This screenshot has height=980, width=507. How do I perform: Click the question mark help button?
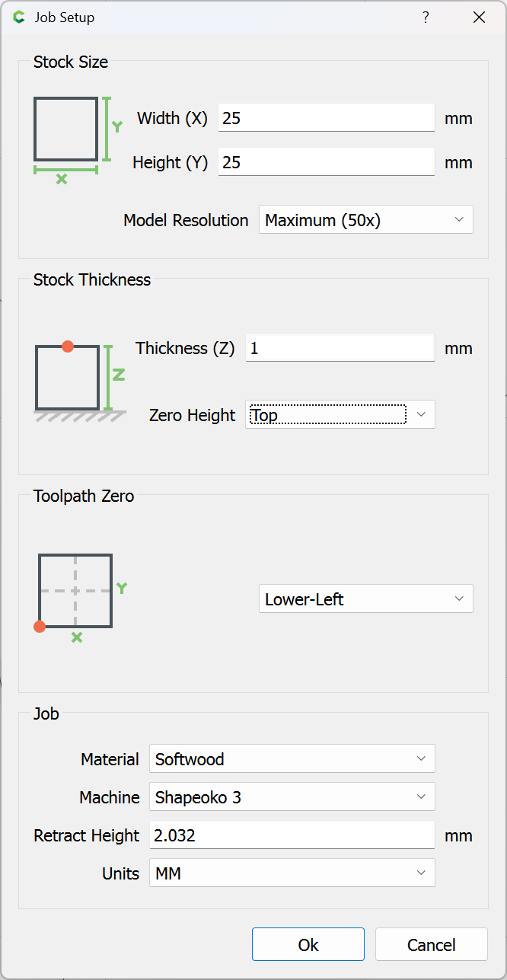tap(426, 18)
